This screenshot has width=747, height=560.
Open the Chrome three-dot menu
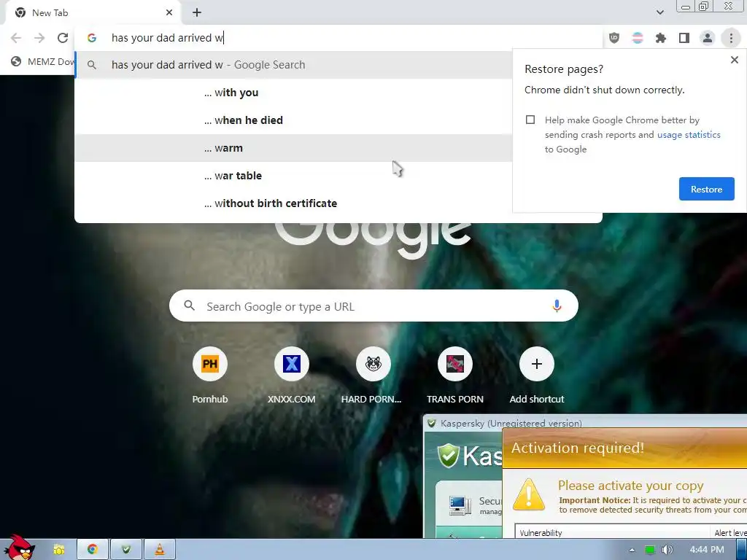(731, 38)
